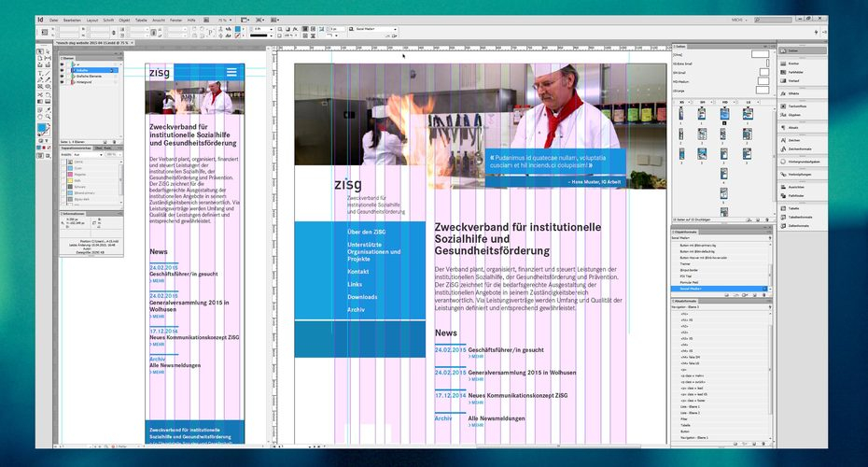The image size is (868, 467).
Task: Open Seiten panel from dock
Action: pos(802,50)
